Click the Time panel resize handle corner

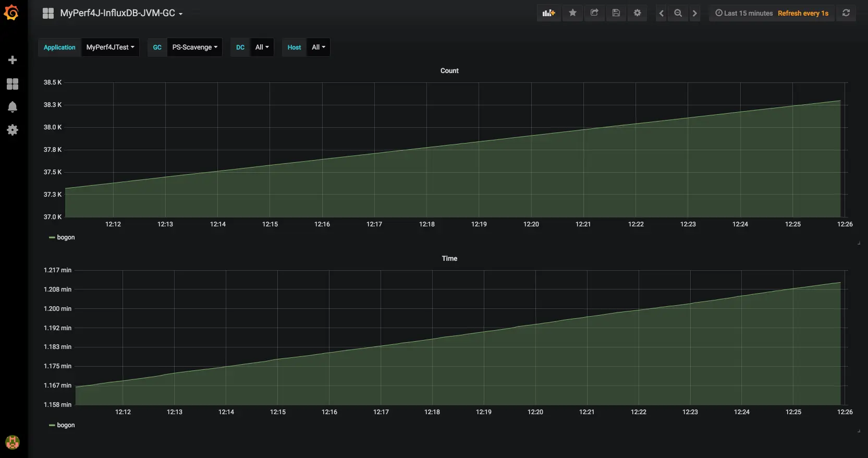[859, 431]
